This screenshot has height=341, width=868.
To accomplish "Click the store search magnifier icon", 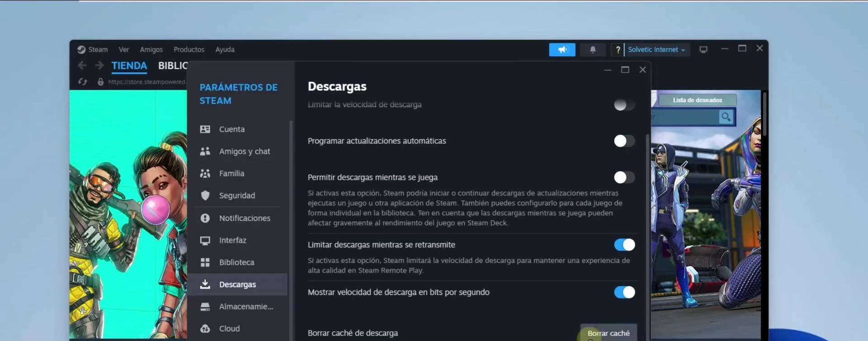I will coord(726,117).
